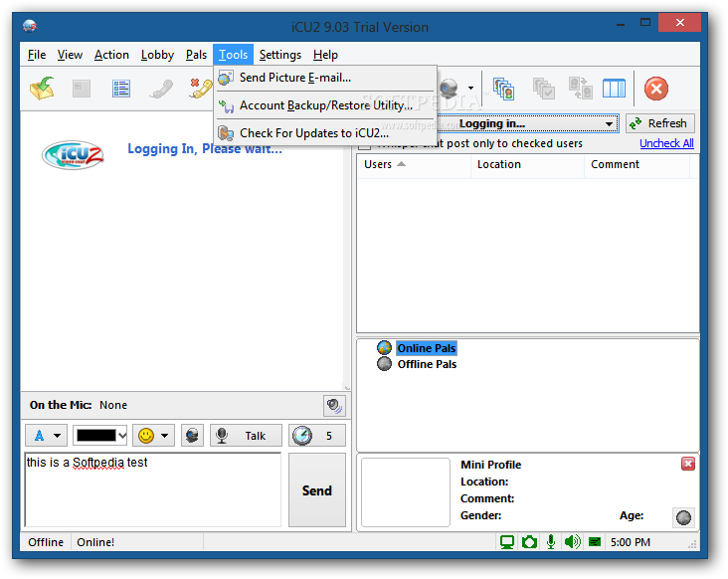Choose Send Picture E-mail... from Tools menu
The height and width of the screenshot is (579, 728).
tap(325, 78)
